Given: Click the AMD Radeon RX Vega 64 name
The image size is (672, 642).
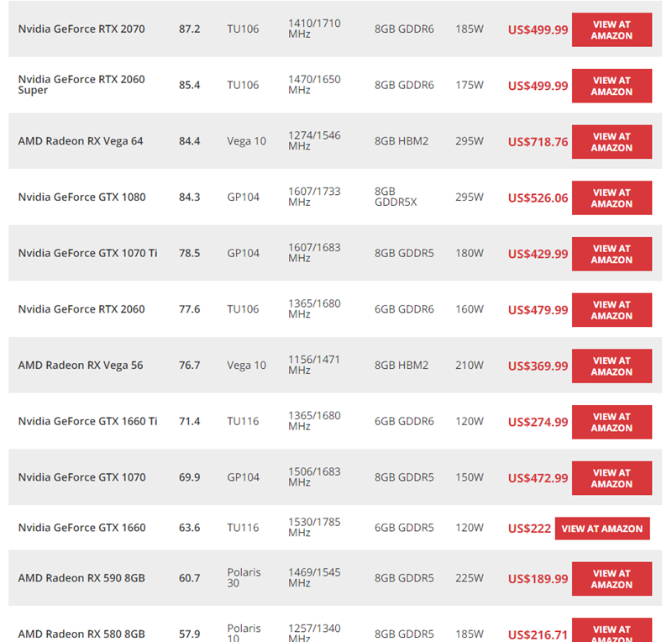Looking at the screenshot, I should [81, 141].
